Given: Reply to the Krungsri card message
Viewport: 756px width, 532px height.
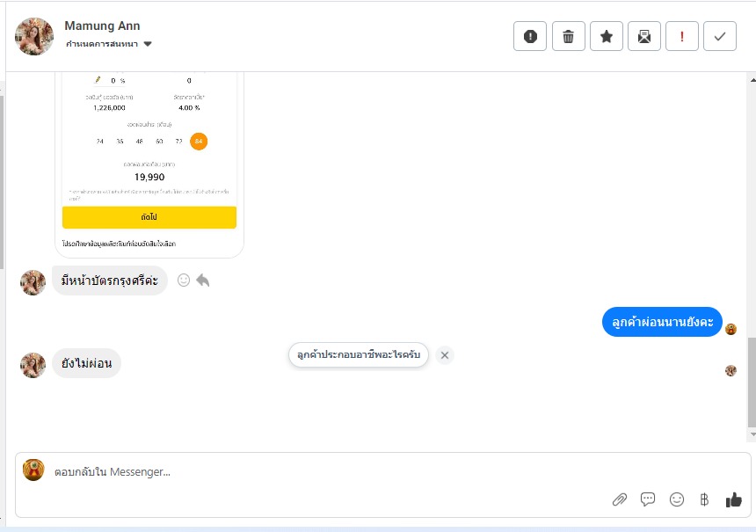Looking at the screenshot, I should click(x=203, y=281).
